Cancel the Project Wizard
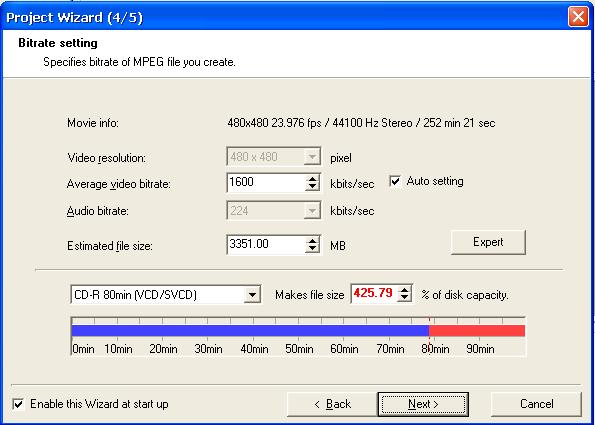Viewport: 595px width, 425px height. tap(536, 404)
